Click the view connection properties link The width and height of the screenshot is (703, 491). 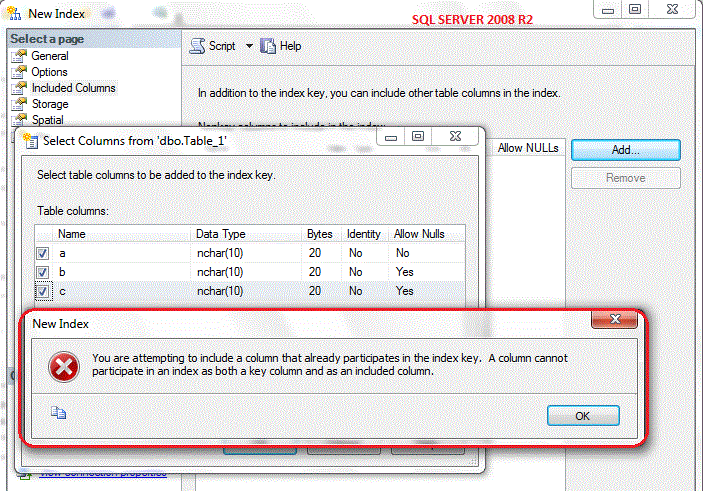click(103, 473)
